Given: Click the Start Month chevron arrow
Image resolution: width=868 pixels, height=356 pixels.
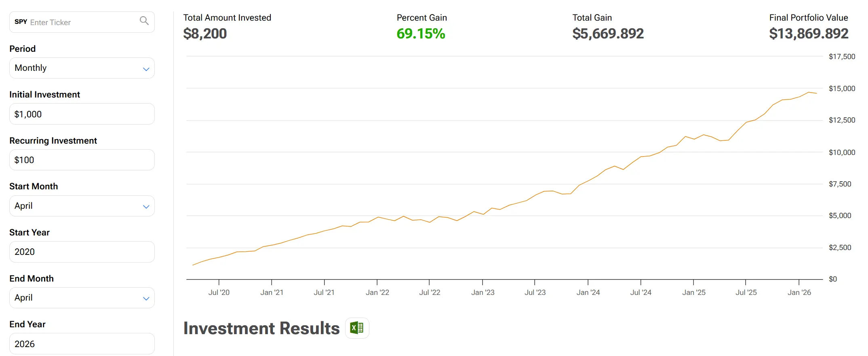Looking at the screenshot, I should tap(146, 207).
